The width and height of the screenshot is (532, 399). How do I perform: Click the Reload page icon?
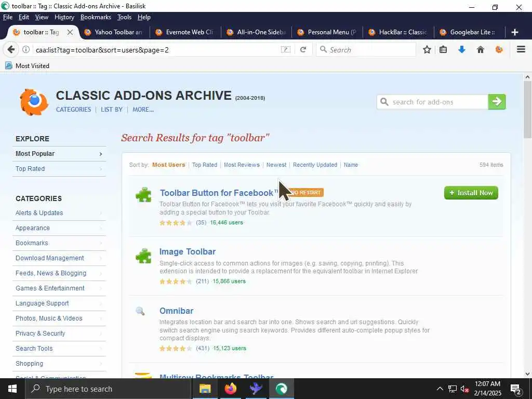tap(303, 50)
